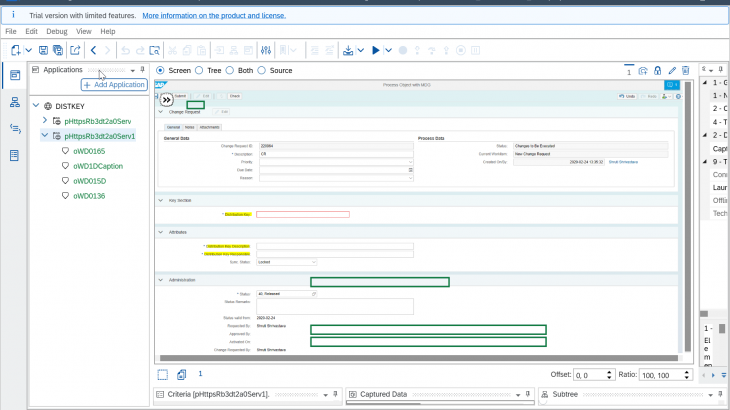The height and width of the screenshot is (410, 730).
Task: Open the Workflow perspective sidebar icon
Action: point(15,102)
